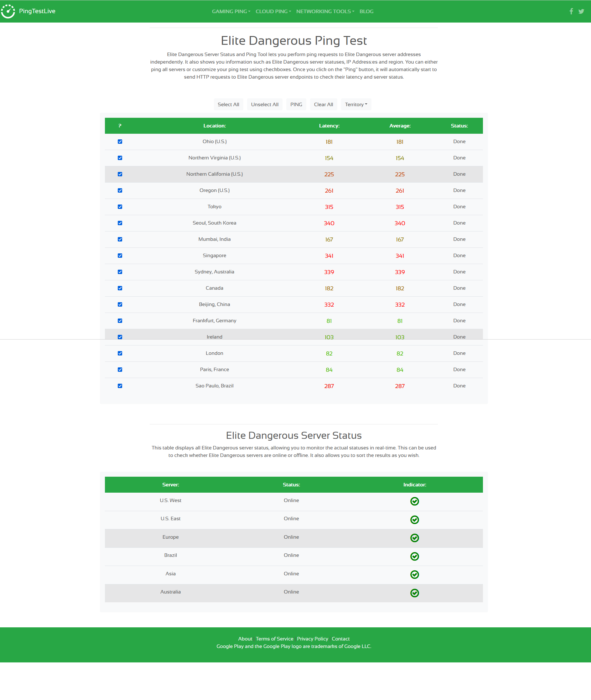The height and width of the screenshot is (700, 591).
Task: Click the Brazil online indicator icon
Action: pos(414,556)
